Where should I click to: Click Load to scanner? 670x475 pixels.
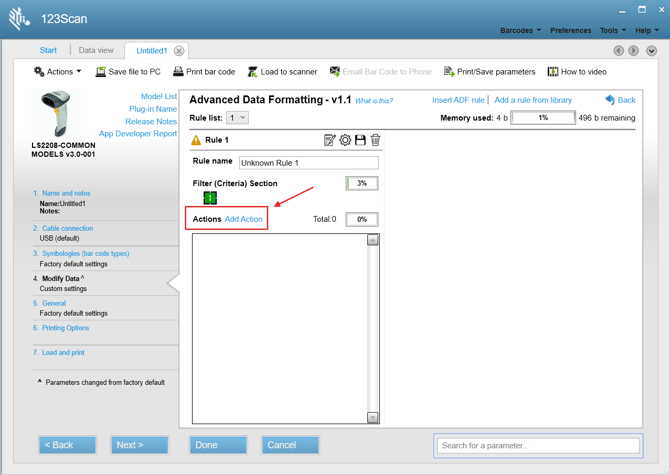[282, 72]
